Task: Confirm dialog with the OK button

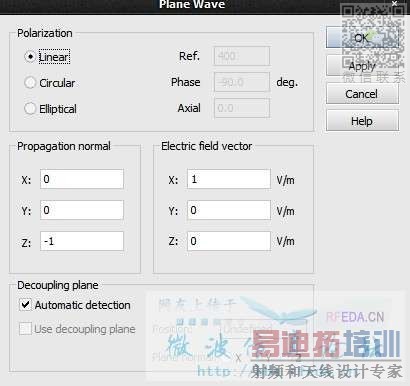Action: pyautogui.click(x=362, y=37)
